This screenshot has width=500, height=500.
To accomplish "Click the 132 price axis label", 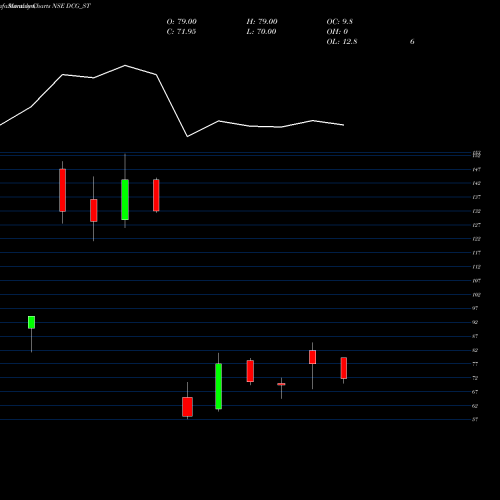I will pyautogui.click(x=476, y=211).
